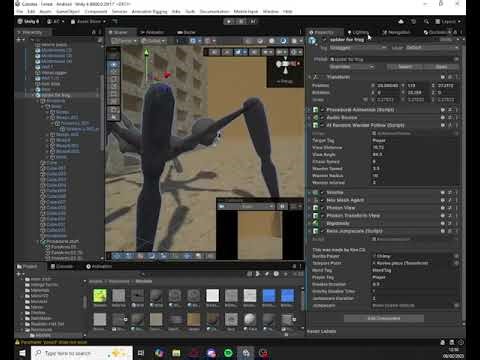Open the kebab menu on Audio Source component
The height and width of the screenshot is (360, 480).
(x=456, y=117)
